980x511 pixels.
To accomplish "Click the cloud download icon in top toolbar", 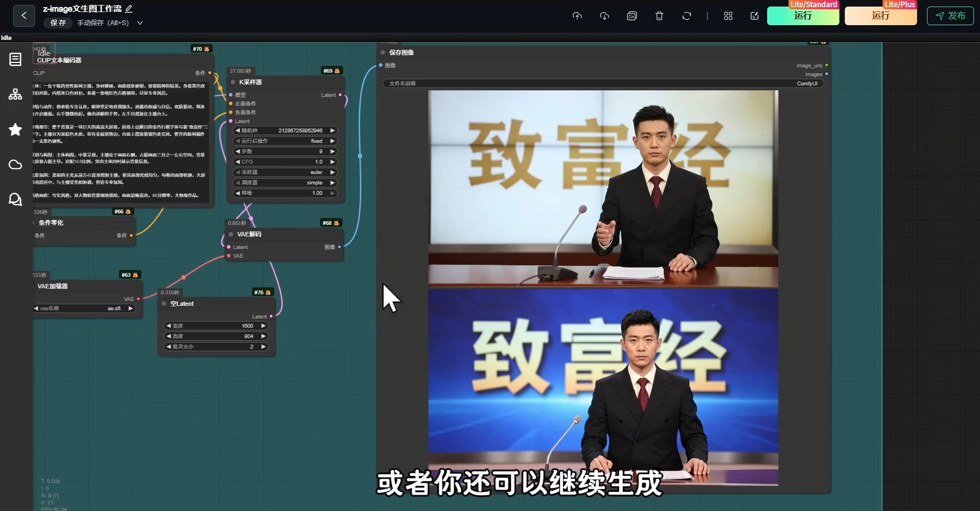I will (605, 16).
